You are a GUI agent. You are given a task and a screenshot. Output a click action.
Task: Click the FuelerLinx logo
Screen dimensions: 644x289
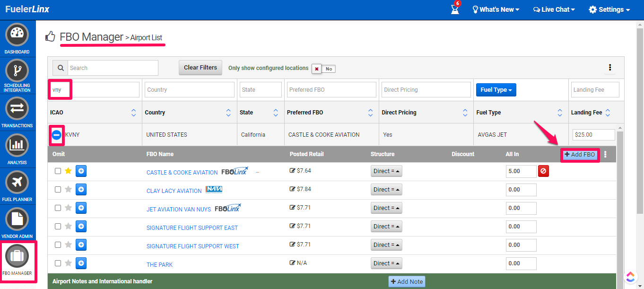pyautogui.click(x=27, y=9)
